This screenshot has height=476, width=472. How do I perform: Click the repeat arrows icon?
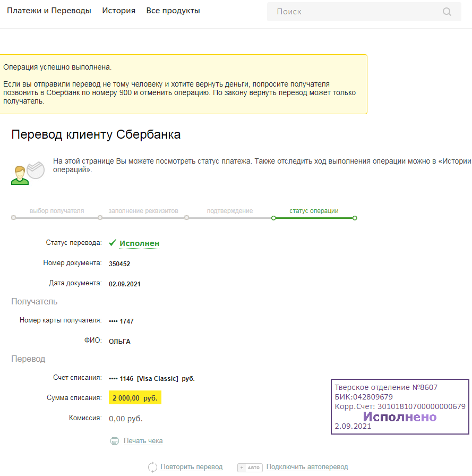(x=152, y=467)
